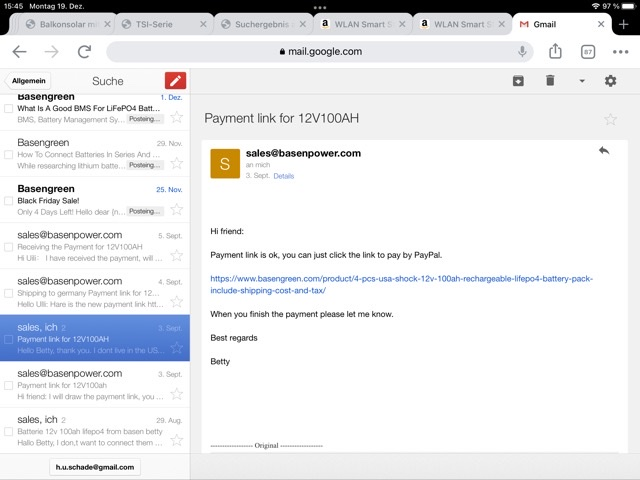Image resolution: width=640 pixels, height=480 pixels.
Task: Reload the page
Action: (84, 52)
